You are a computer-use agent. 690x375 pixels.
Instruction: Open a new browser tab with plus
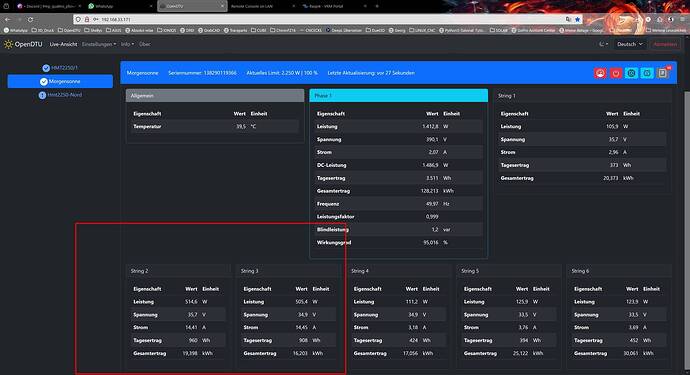[377, 6]
